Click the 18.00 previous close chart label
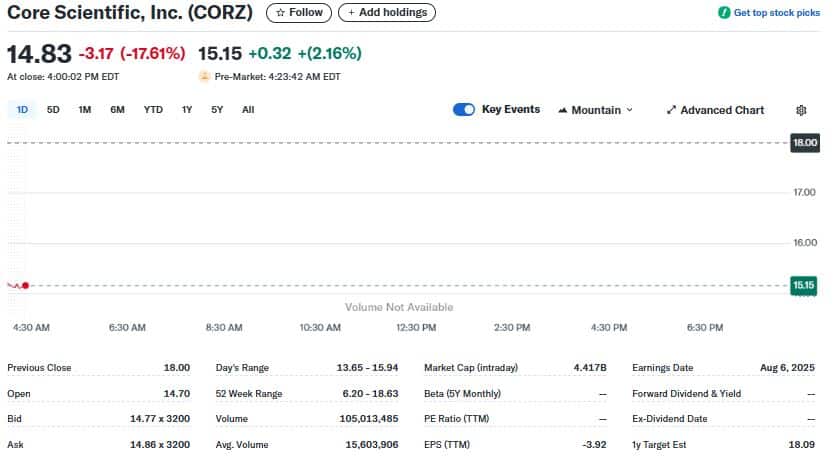Viewport: 835px width, 461px height. click(x=805, y=143)
